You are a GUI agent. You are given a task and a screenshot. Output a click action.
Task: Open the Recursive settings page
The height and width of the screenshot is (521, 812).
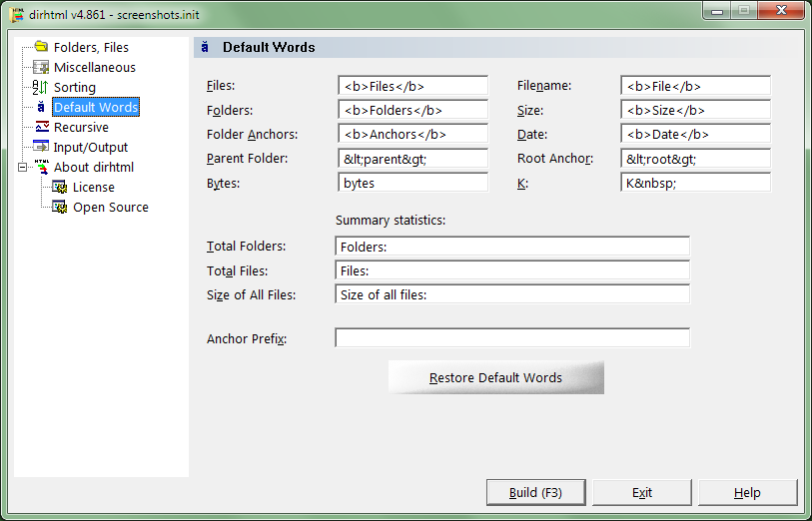(81, 127)
